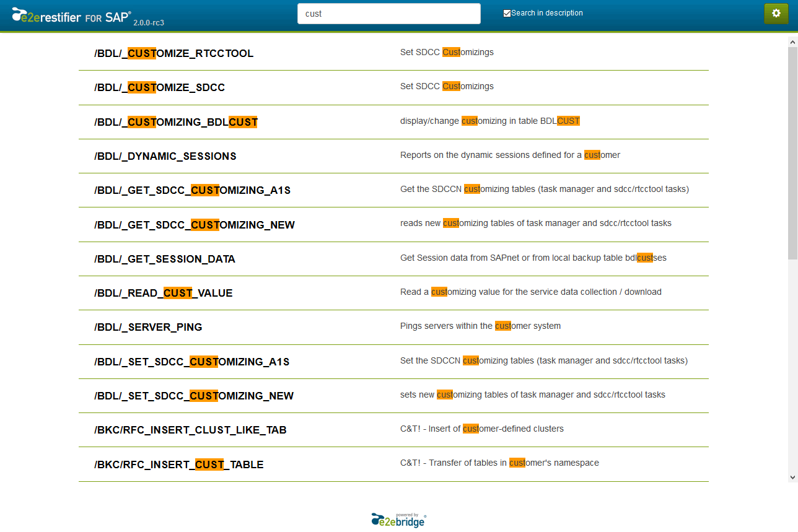Image resolution: width=798 pixels, height=532 pixels.
Task: Enable the Search in description checkbox
Action: click(507, 12)
